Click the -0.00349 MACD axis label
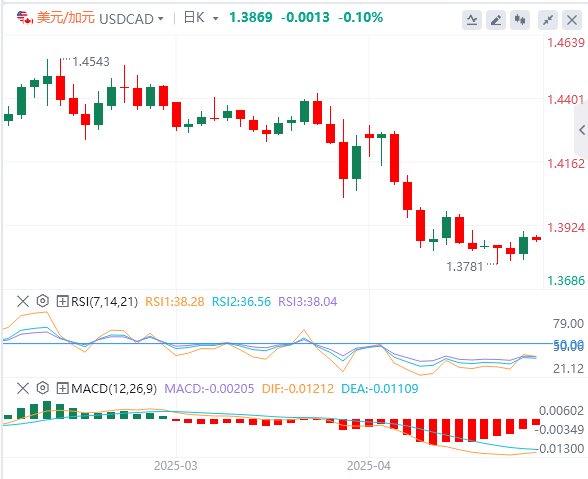The height and width of the screenshot is (479, 588). click(x=559, y=429)
